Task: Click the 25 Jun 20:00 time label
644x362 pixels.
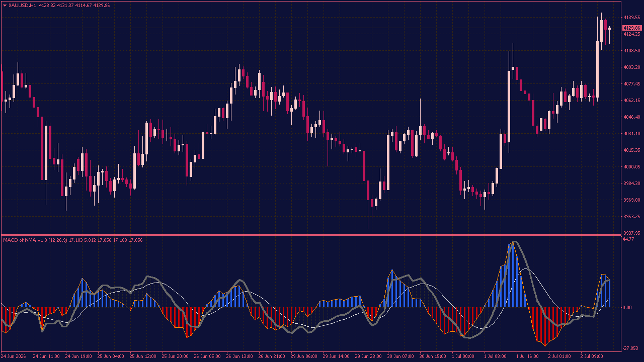Action: point(175,356)
